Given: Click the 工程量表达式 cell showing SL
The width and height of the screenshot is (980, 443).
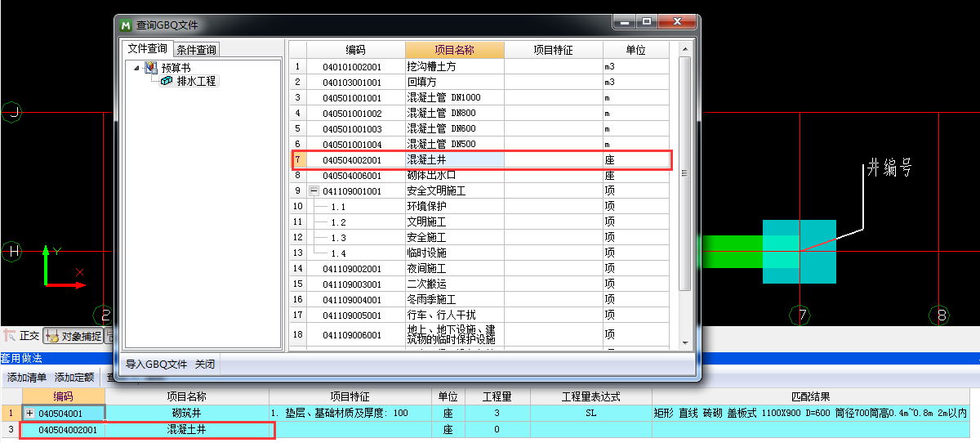Looking at the screenshot, I should click(x=590, y=414).
